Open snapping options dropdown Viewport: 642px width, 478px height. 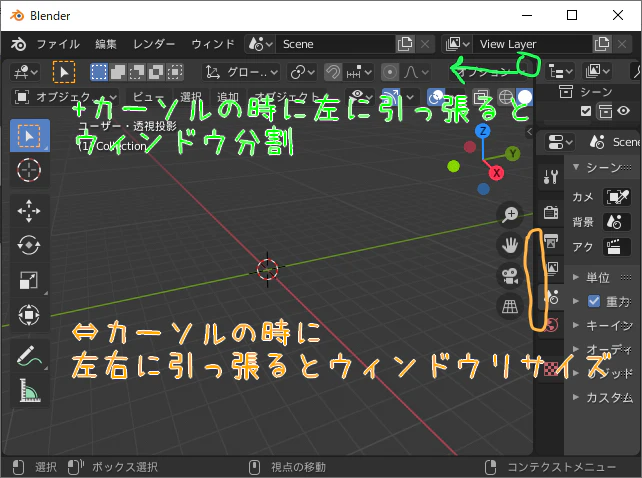[x=358, y=73]
